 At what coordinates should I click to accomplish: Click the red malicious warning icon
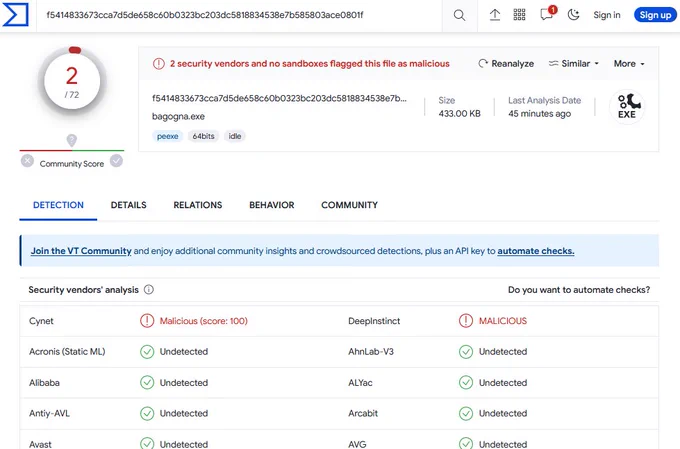(159, 64)
